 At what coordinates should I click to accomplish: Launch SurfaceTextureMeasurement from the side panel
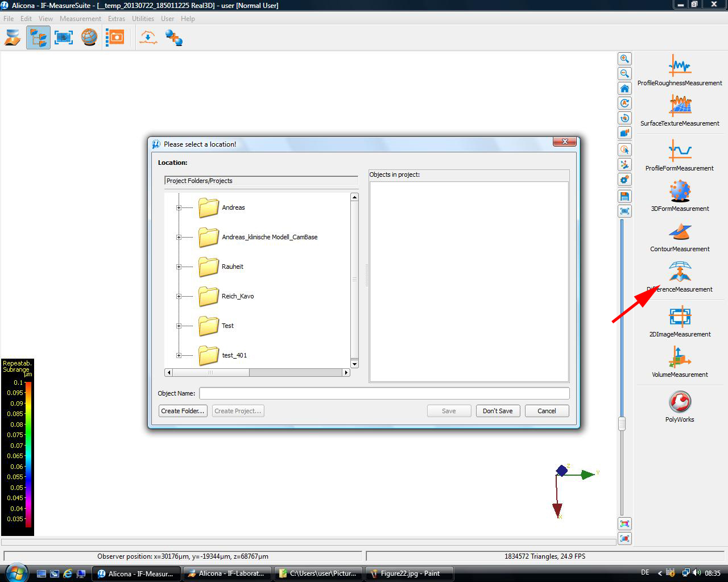(x=680, y=111)
